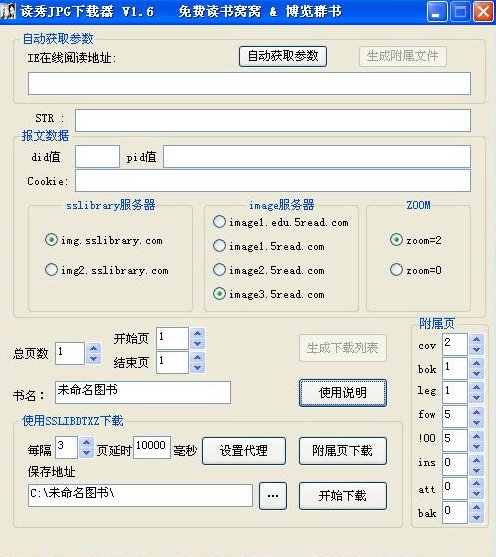Click the 自动获取参数 button
The width and height of the screenshot is (496, 557).
[283, 56]
